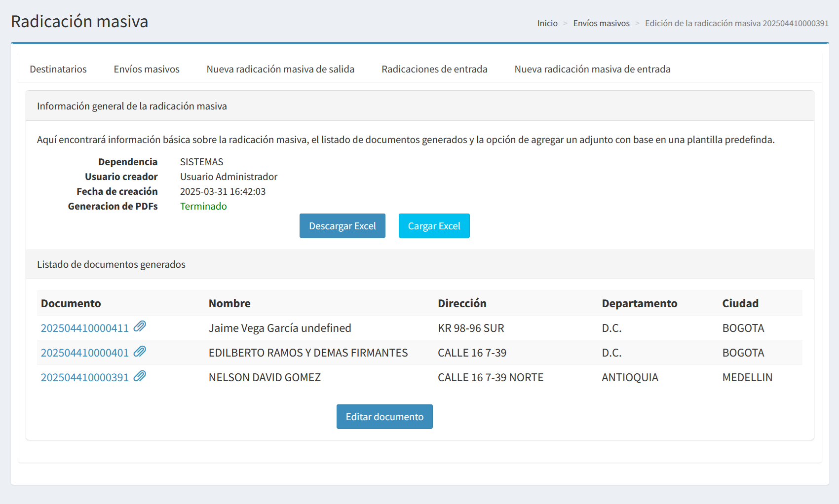Click the Dirección column header
The height and width of the screenshot is (504, 839).
(462, 303)
